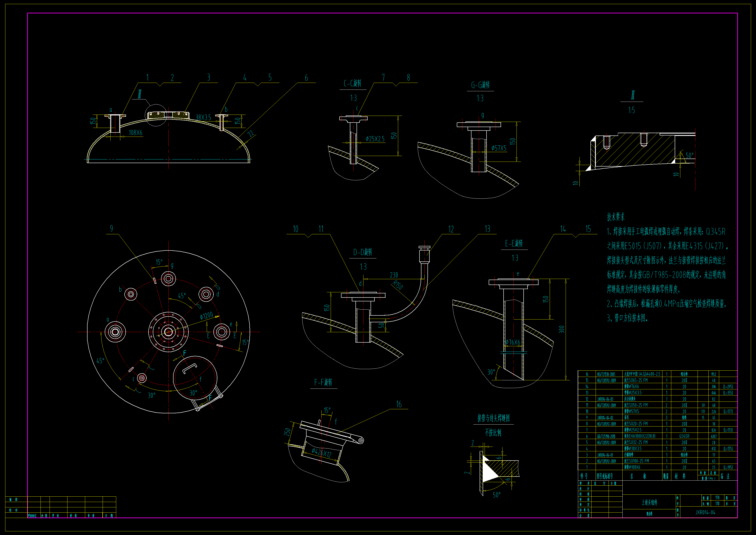Viewport: 756px width, 535px height.
Task: Select the "接管φ108X6" name cell in the table
Action: (632, 467)
